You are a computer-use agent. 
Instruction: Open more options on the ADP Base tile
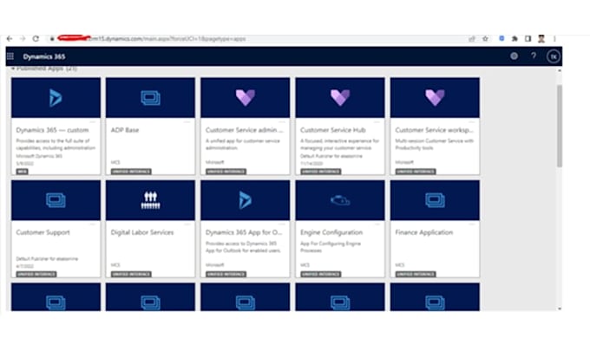coord(187,122)
